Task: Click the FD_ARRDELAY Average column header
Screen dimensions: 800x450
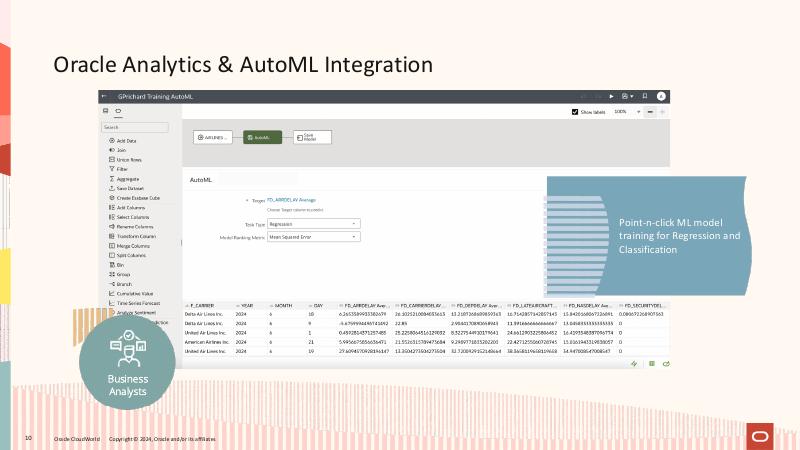Action: (364, 306)
